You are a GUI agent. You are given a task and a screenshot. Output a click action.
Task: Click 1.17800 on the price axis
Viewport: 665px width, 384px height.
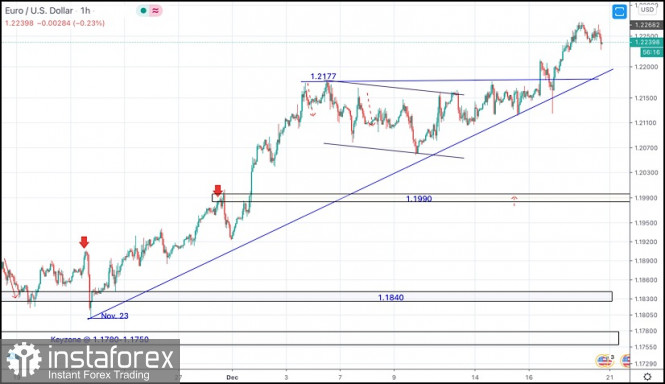(646, 331)
